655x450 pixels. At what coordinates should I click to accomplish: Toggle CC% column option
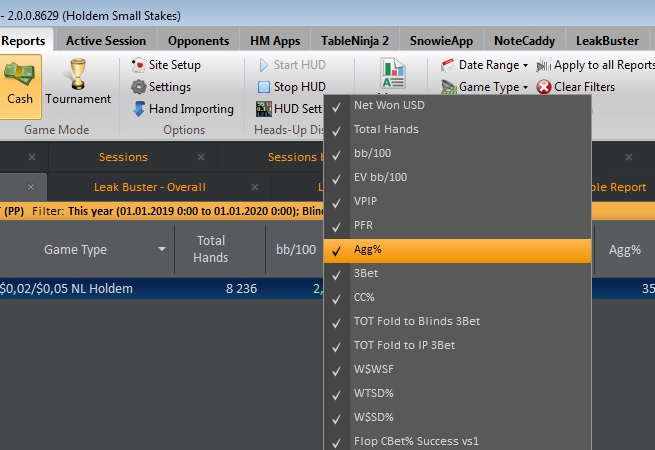(457, 298)
